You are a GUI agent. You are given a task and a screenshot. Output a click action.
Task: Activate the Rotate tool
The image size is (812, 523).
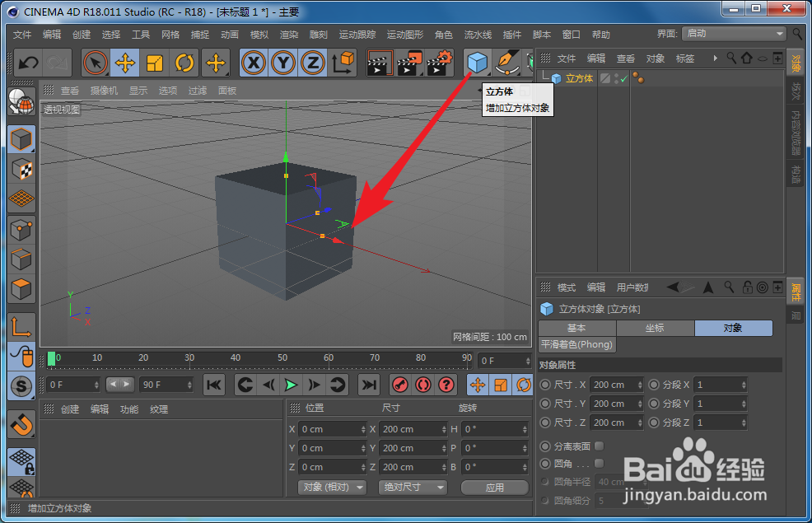[x=184, y=63]
